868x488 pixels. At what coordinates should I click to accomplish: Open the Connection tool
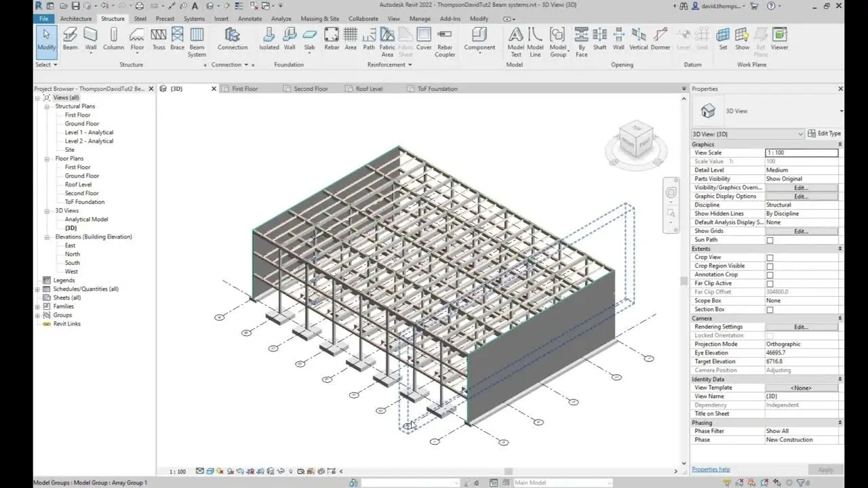pos(233,39)
